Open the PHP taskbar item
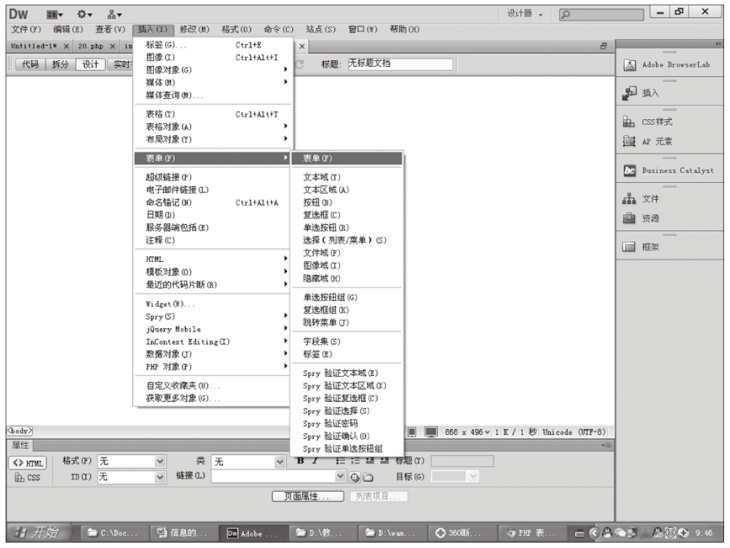 click(532, 533)
